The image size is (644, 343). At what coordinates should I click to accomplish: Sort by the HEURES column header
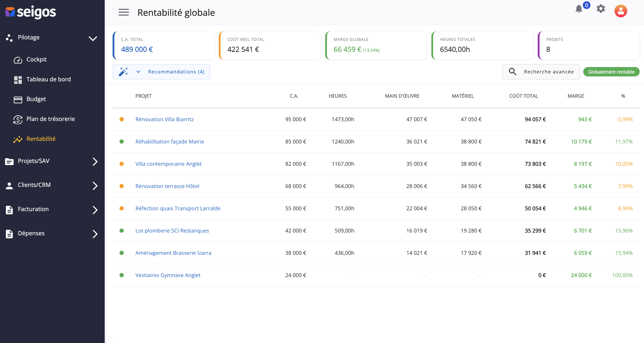click(x=337, y=96)
